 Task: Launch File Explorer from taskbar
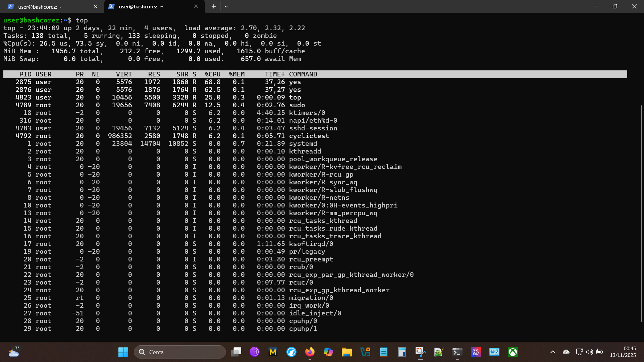point(346,352)
